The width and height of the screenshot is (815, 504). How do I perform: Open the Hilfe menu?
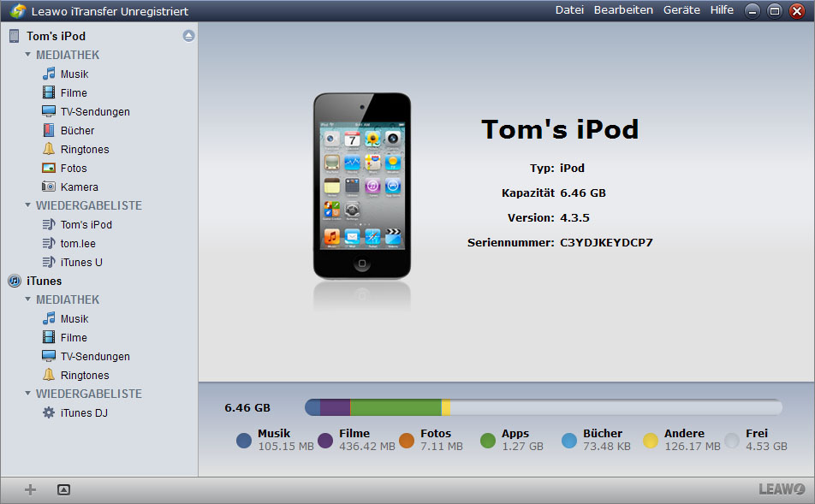tap(722, 10)
